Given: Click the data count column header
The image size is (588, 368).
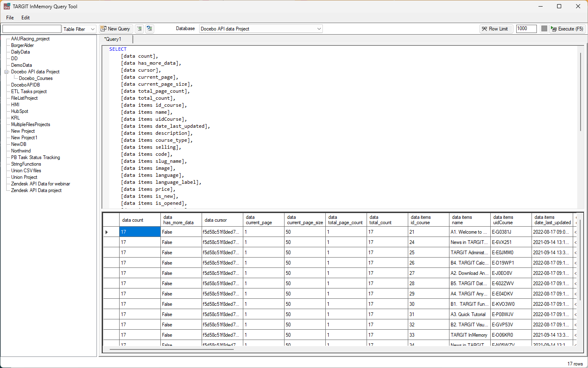Looking at the screenshot, I should pyautogui.click(x=140, y=220).
